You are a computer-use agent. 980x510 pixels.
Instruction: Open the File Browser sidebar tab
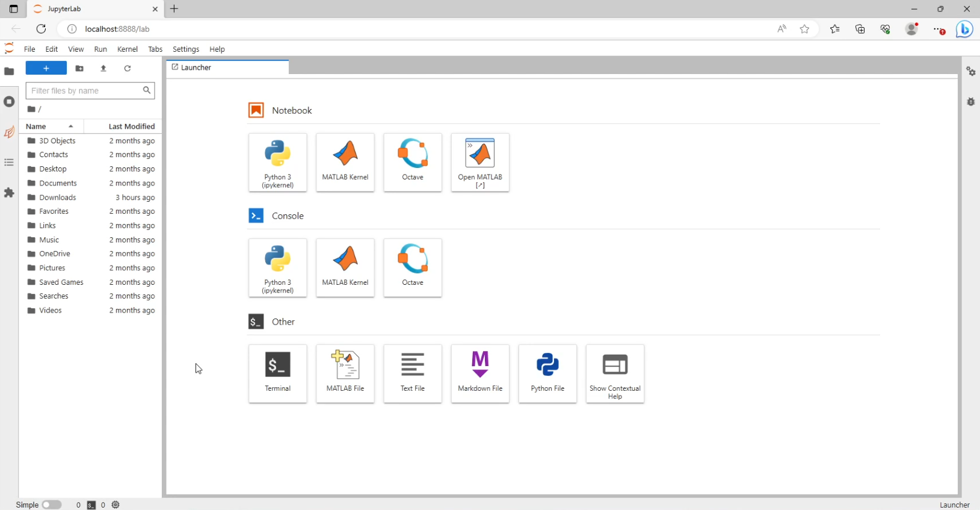click(9, 71)
